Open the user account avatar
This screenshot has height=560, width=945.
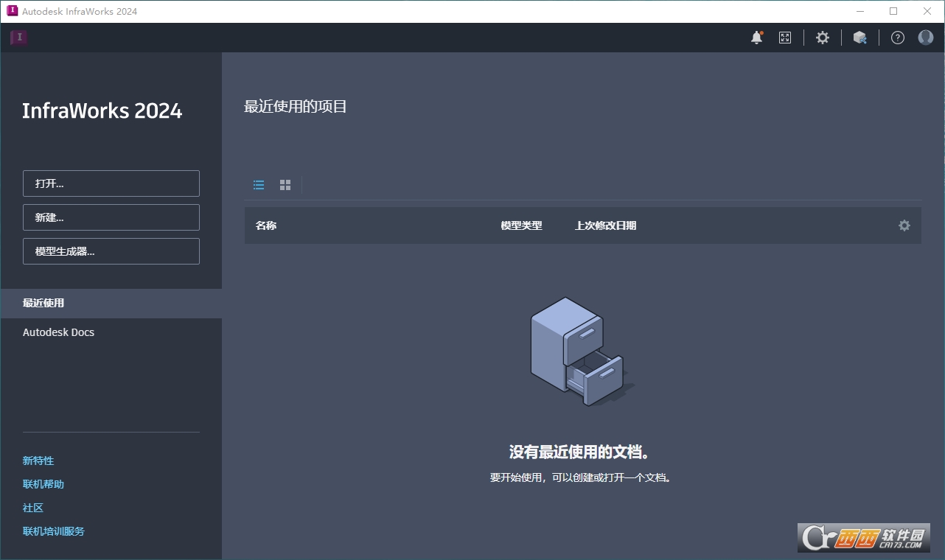[x=926, y=38]
